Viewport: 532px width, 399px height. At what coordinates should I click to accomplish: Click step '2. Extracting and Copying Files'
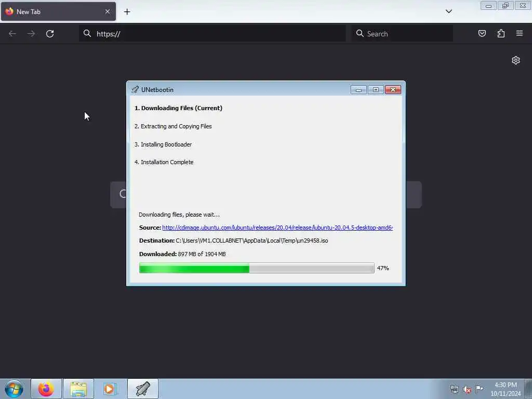tap(173, 126)
